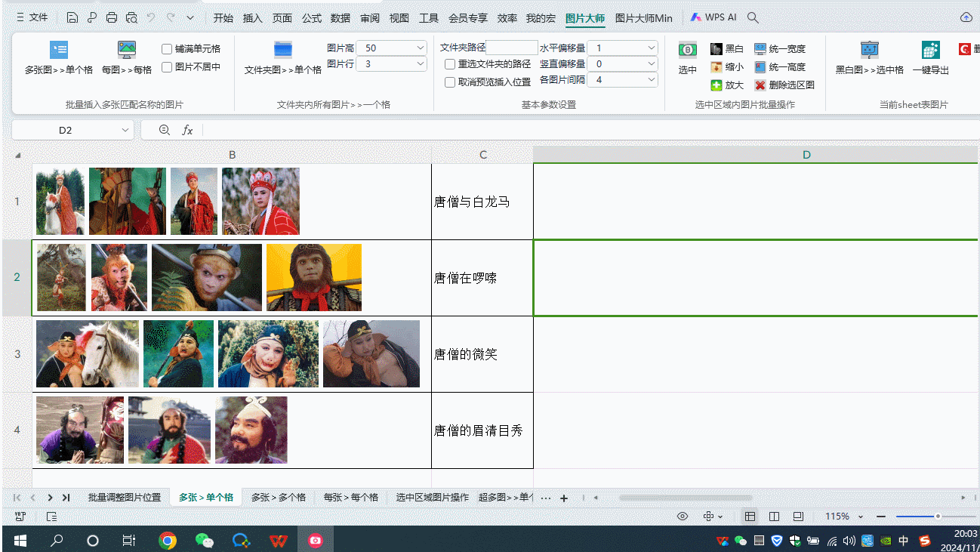Click the redo arrow icon

[171, 17]
